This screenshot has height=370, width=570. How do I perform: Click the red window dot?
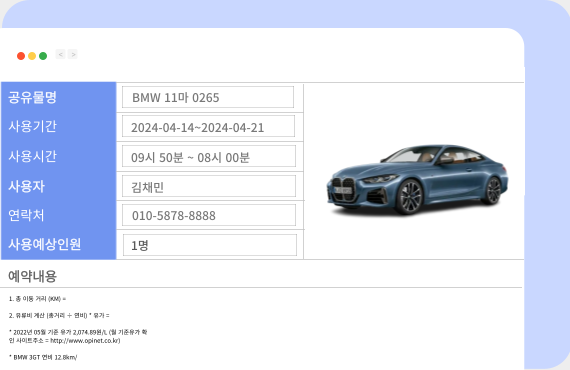click(x=21, y=56)
